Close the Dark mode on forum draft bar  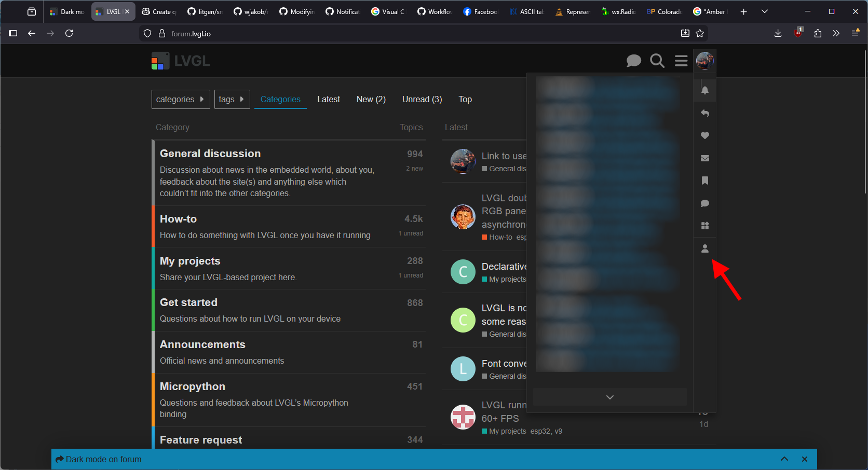pyautogui.click(x=804, y=459)
